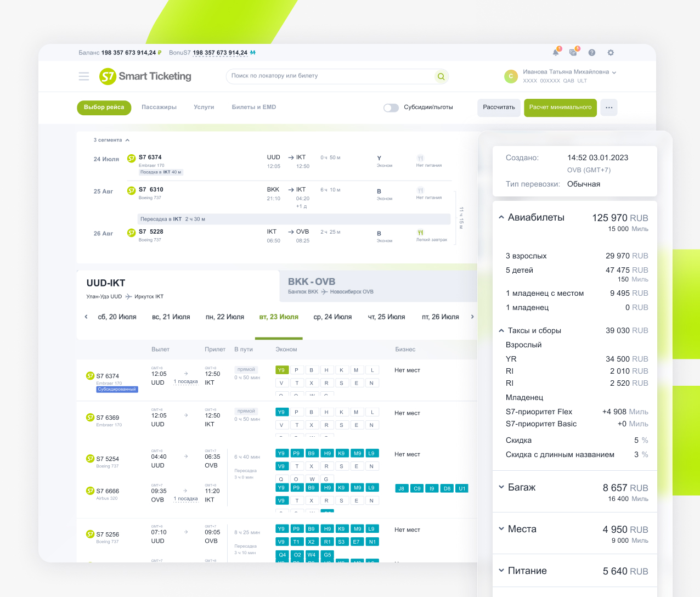Viewport: 700px width, 597px height.
Task: Go to next dates arrow
Action: click(x=472, y=317)
